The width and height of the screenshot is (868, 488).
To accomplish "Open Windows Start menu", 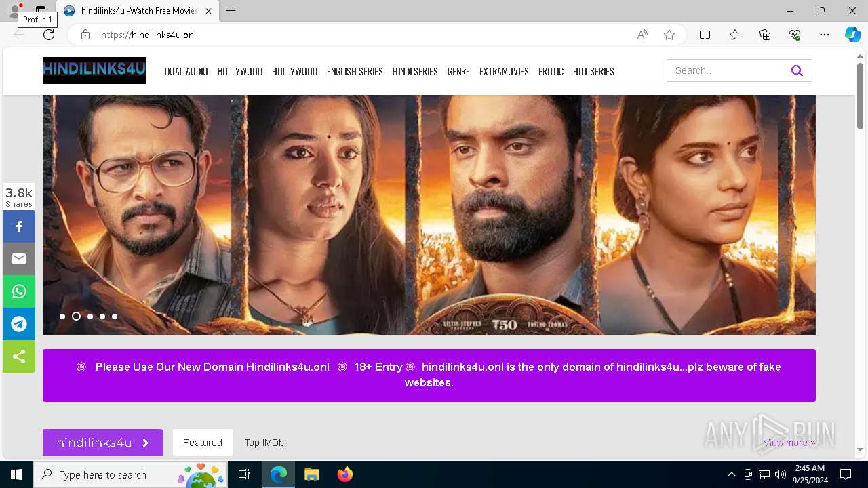I will coord(16,474).
